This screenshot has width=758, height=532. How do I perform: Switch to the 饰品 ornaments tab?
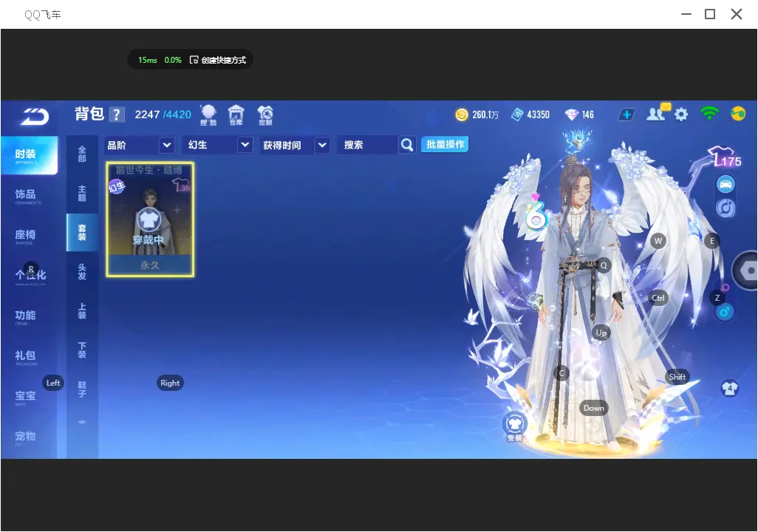[29, 195]
